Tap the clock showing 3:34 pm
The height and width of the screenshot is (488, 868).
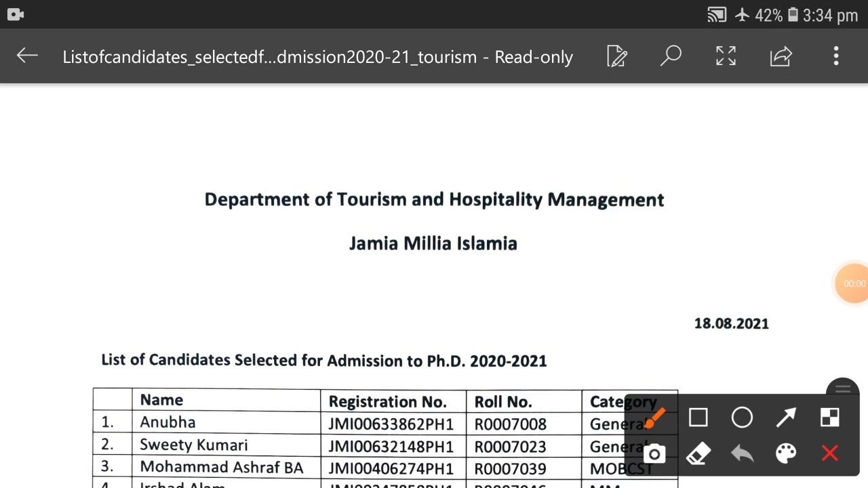[x=830, y=15]
